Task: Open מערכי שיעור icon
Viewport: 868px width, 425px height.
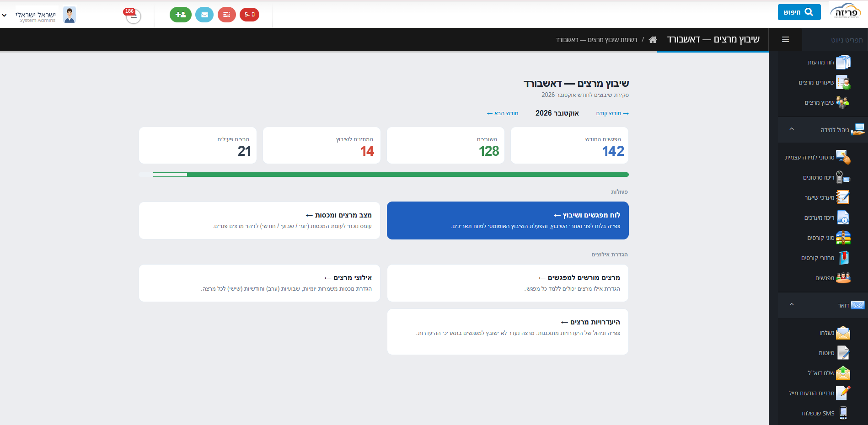Action: click(842, 197)
